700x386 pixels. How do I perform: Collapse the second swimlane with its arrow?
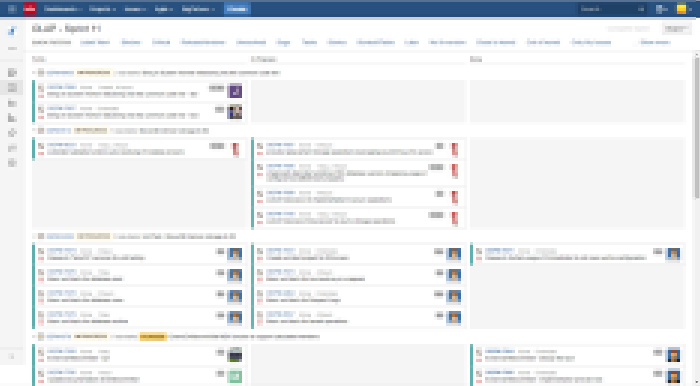34,131
